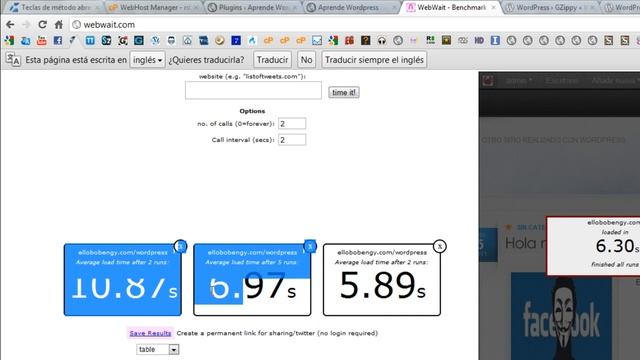
Task: Open the house bookmark icon in bookmarks bar
Action: click(187, 40)
